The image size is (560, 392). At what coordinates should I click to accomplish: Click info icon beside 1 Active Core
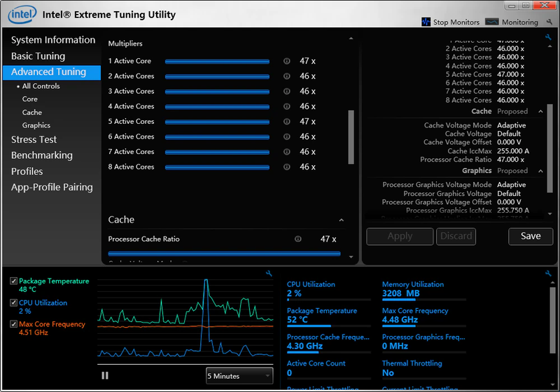pyautogui.click(x=286, y=61)
